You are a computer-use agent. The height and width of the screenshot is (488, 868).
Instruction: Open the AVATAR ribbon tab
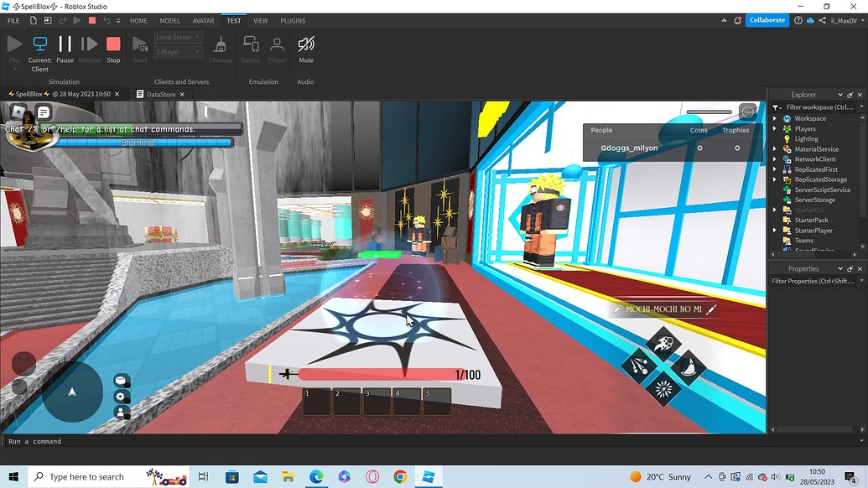click(x=203, y=20)
